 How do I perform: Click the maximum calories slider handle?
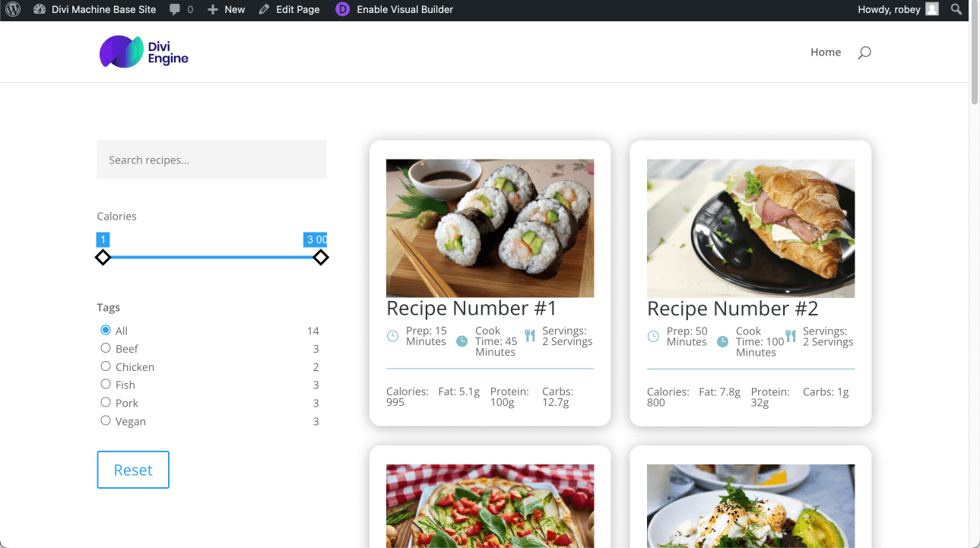[321, 258]
